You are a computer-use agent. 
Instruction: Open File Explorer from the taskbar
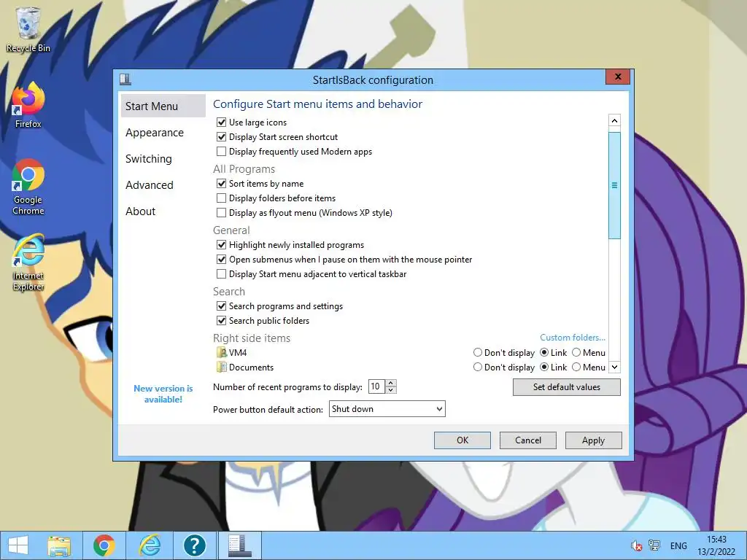(59, 545)
